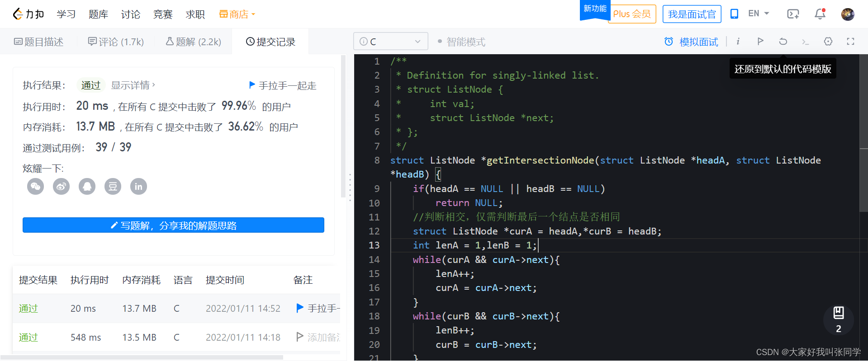Switch to the 题目描述 tab
This screenshot has width=868, height=361.
39,42
